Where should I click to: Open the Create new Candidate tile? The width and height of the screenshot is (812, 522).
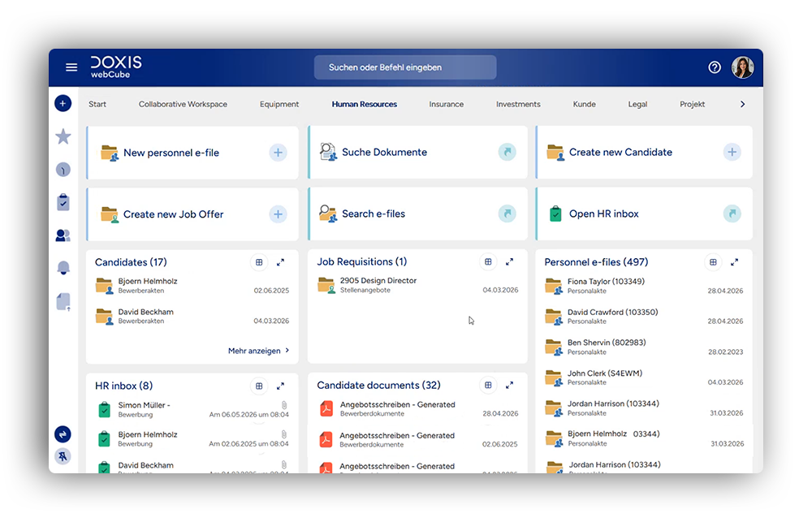pyautogui.click(x=644, y=153)
